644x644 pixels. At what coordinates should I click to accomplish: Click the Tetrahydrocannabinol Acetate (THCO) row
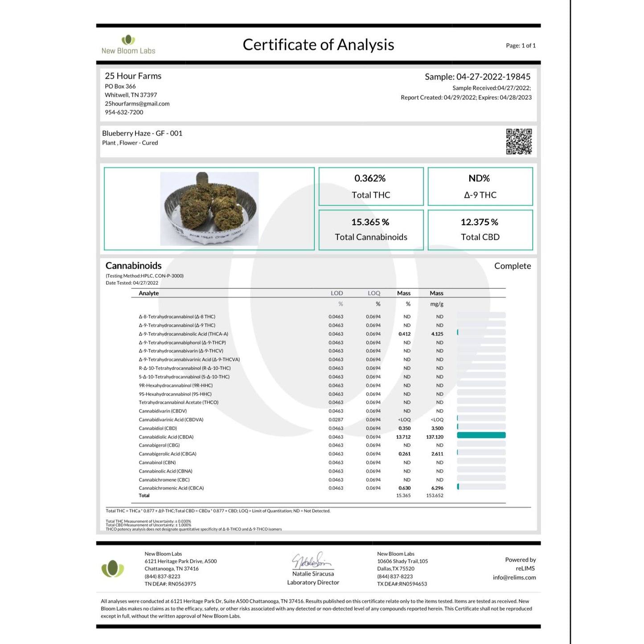tap(319, 402)
